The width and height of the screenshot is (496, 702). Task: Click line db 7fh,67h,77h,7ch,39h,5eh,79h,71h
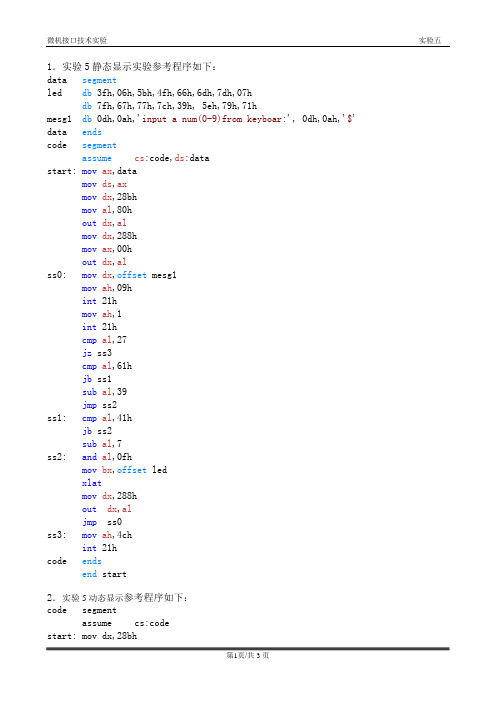click(x=170, y=106)
